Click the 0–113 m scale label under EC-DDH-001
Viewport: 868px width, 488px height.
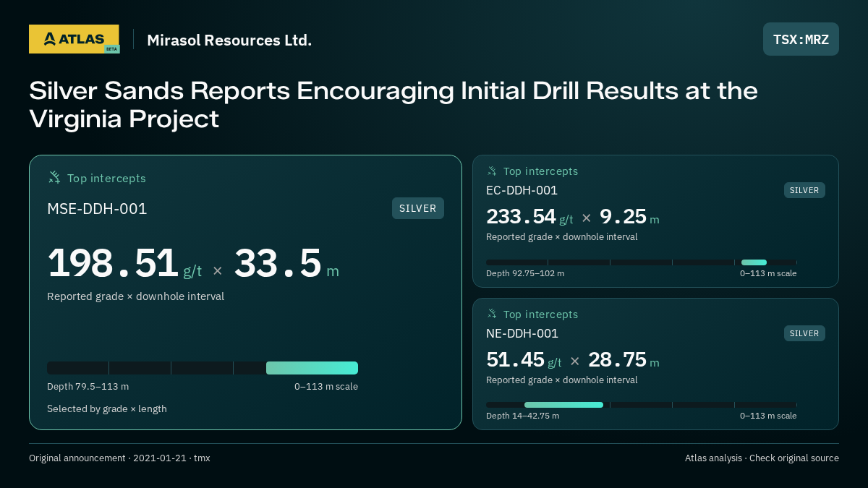(x=768, y=273)
